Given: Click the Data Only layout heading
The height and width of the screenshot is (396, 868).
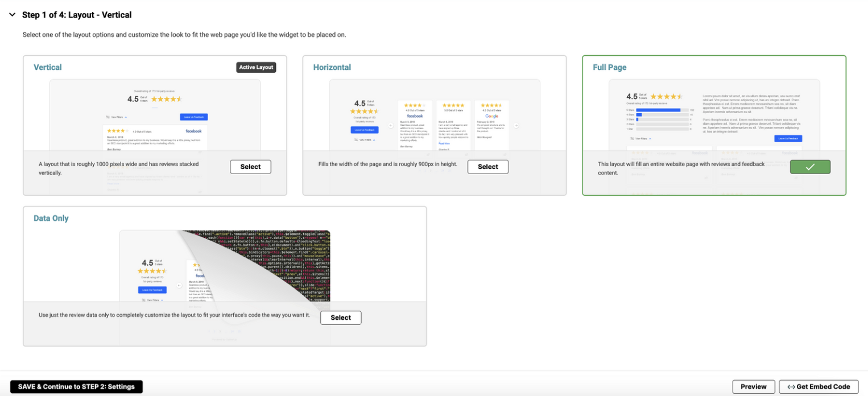Looking at the screenshot, I should tap(51, 218).
